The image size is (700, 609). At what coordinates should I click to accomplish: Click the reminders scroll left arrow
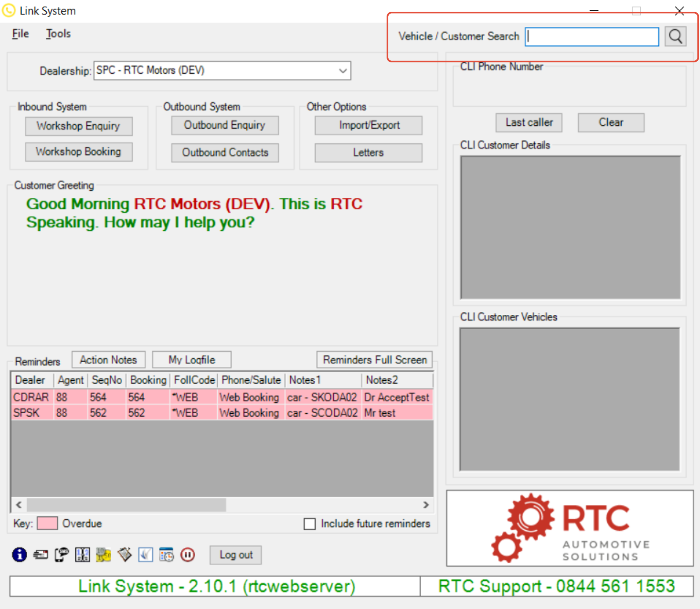tap(19, 505)
